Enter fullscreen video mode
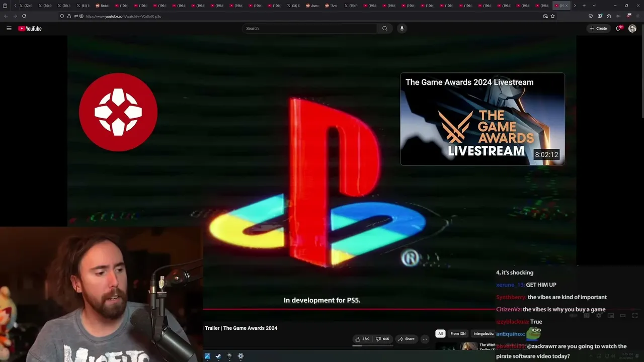The height and width of the screenshot is (362, 644). click(635, 315)
